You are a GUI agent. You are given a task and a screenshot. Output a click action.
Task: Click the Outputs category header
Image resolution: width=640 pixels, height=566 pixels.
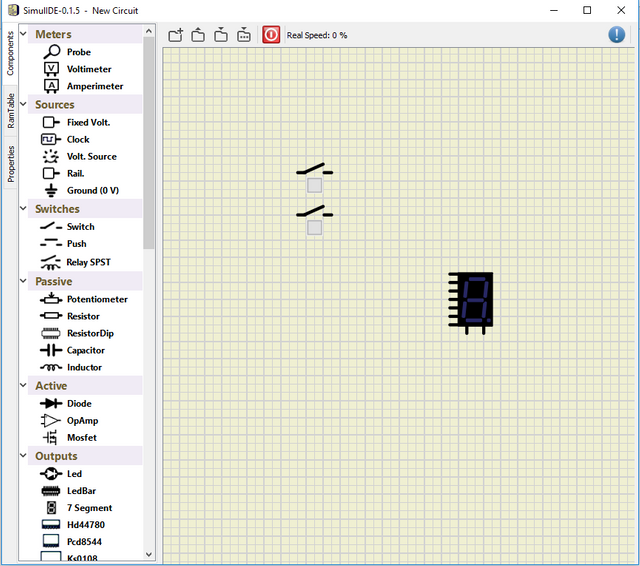85,456
